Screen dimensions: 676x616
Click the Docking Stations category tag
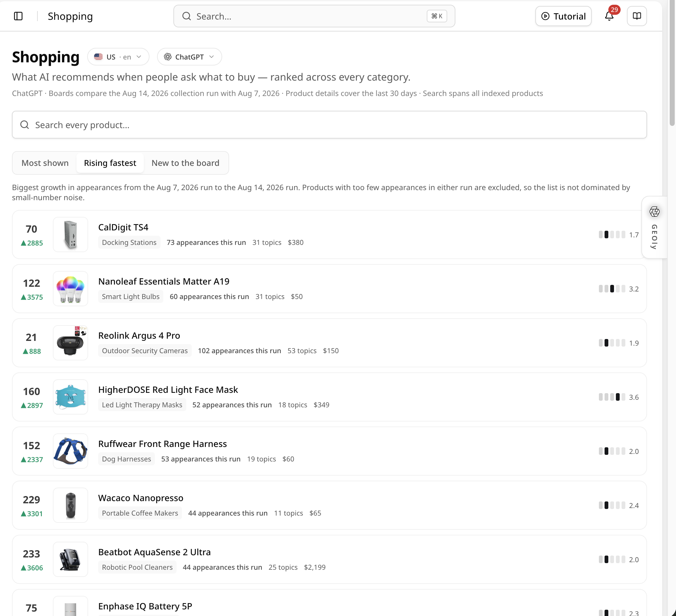point(129,242)
